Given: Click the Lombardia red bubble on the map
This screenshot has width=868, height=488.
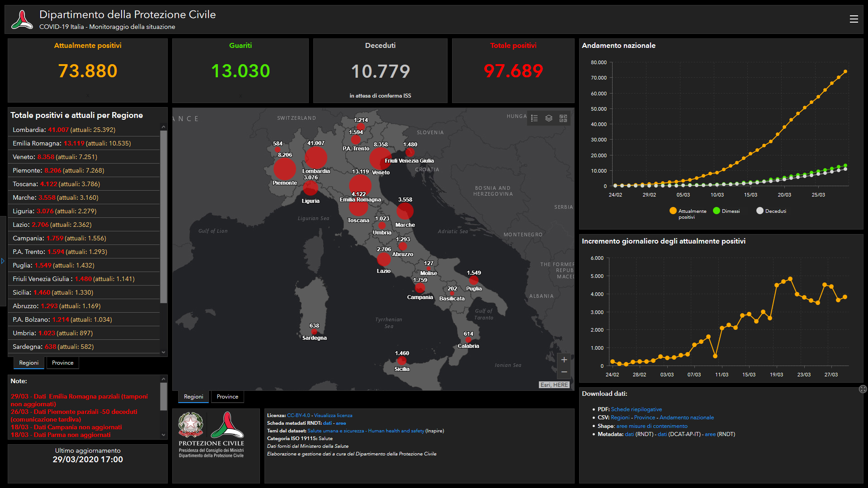Looking at the screenshot, I should (x=316, y=158).
